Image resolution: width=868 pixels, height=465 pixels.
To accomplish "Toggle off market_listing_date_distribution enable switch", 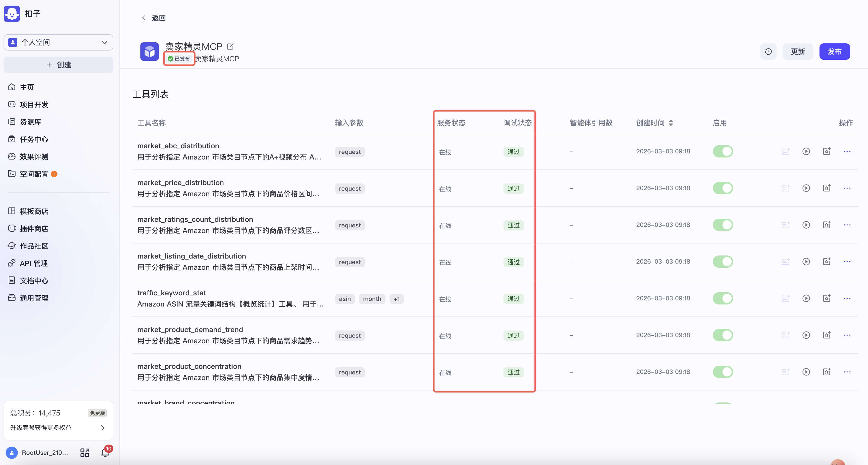I will pos(722,262).
